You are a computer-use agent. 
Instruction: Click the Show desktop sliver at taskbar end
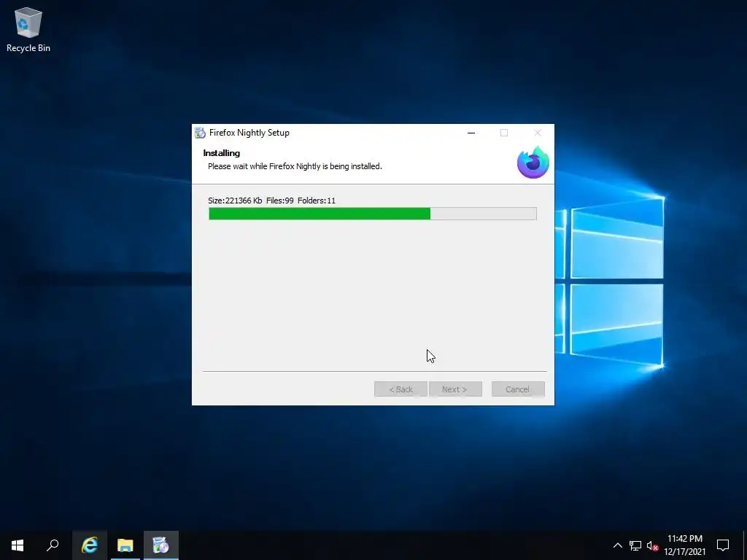click(745, 545)
